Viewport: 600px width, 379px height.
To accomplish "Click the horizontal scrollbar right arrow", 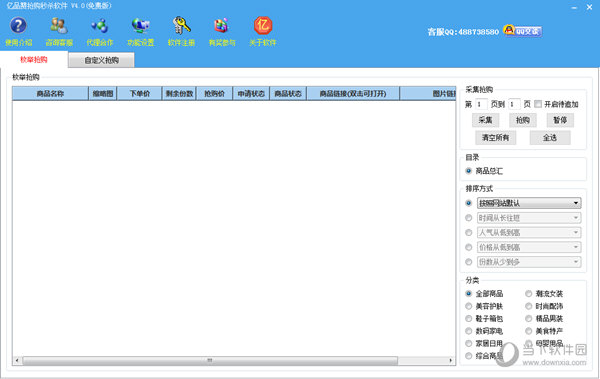I will (451, 360).
